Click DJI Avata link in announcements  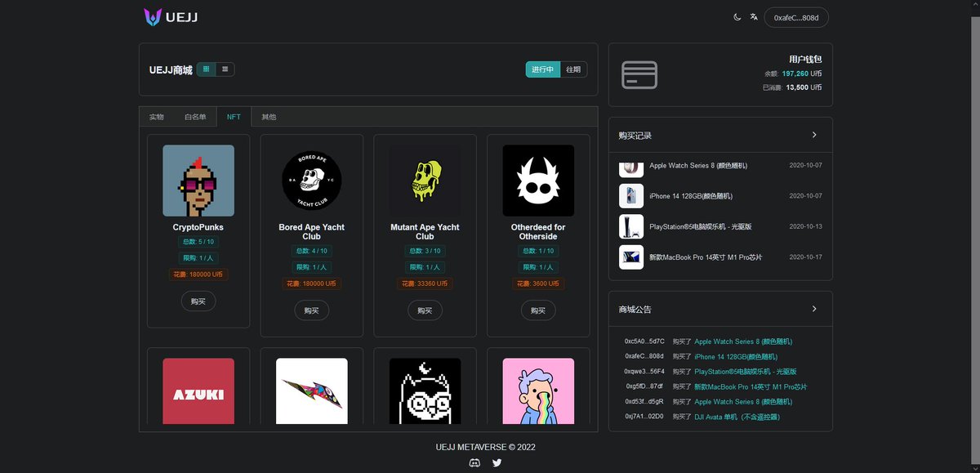pos(737,417)
